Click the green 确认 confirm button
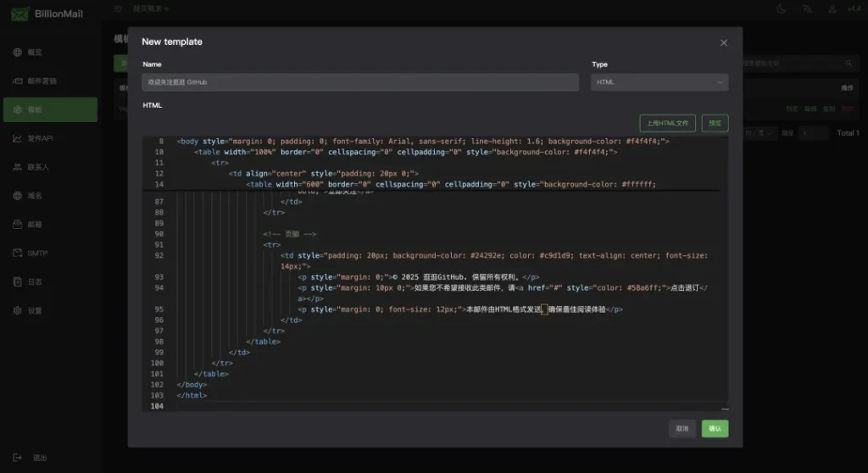 click(715, 429)
